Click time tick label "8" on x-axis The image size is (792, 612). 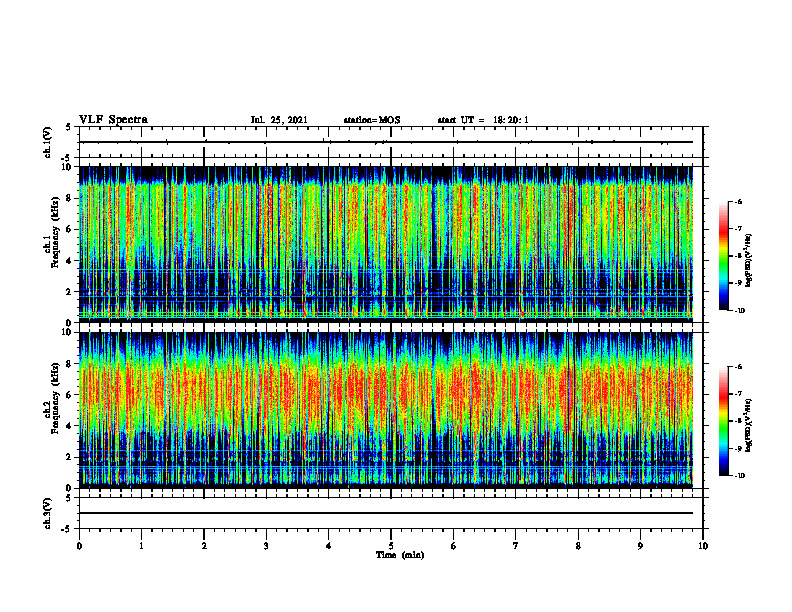click(578, 546)
